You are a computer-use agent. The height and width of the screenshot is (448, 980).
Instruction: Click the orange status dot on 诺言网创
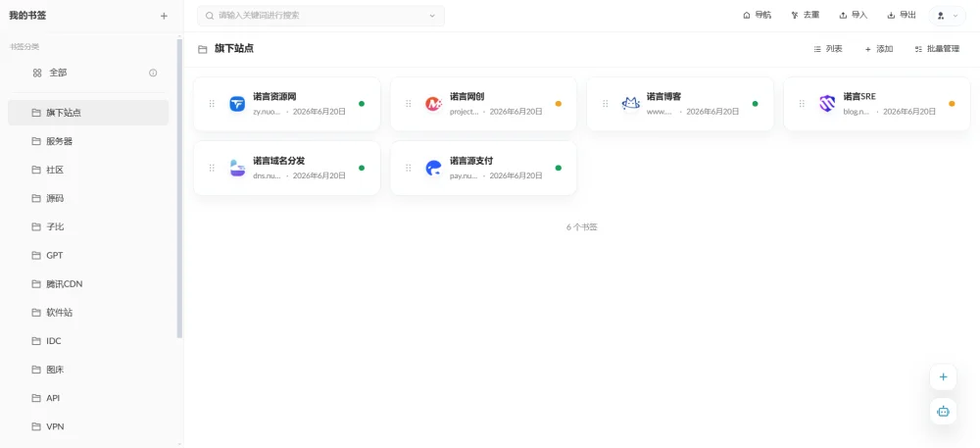pos(559,104)
